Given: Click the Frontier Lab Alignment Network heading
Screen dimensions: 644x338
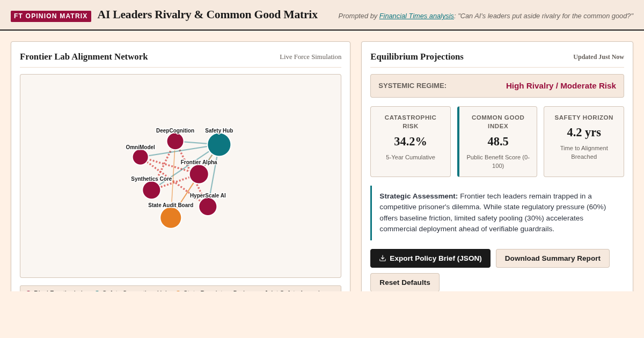Looking at the screenshot, I should click(x=84, y=57).
